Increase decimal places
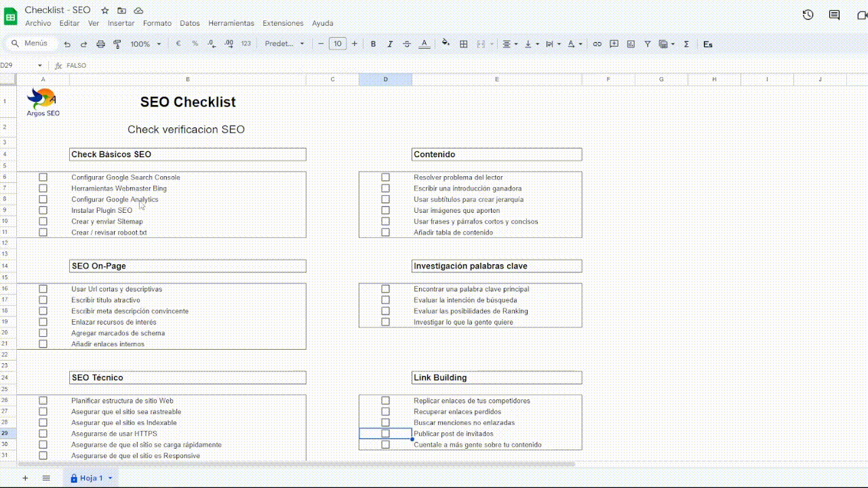 (x=229, y=43)
